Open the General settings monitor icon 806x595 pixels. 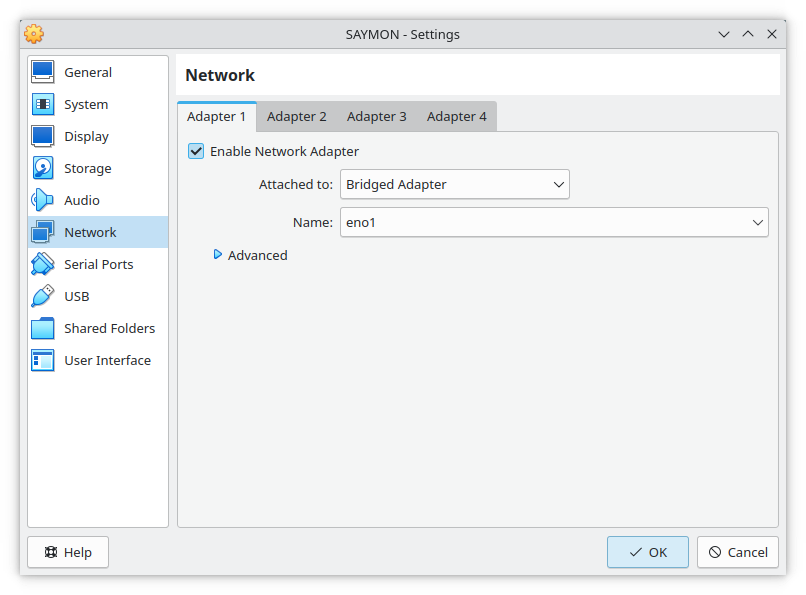click(43, 72)
